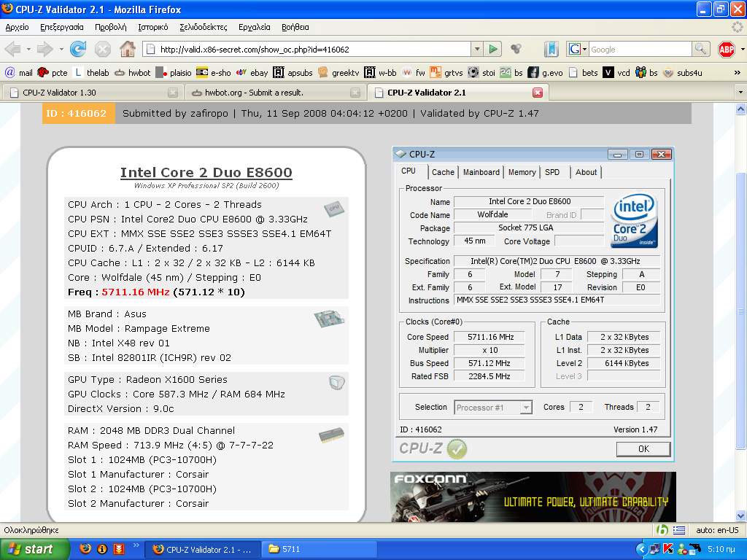Click the Firefox Back arrow button
The width and height of the screenshot is (747, 560).
pos(13,49)
